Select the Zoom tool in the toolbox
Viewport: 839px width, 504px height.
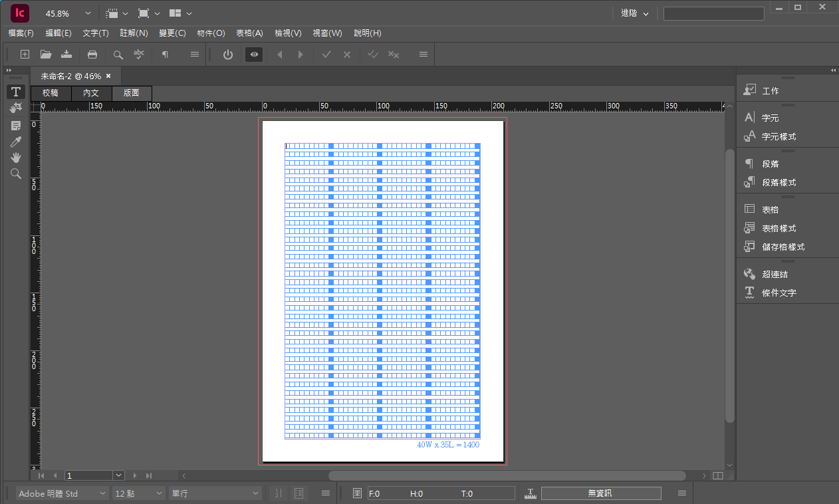(16, 174)
